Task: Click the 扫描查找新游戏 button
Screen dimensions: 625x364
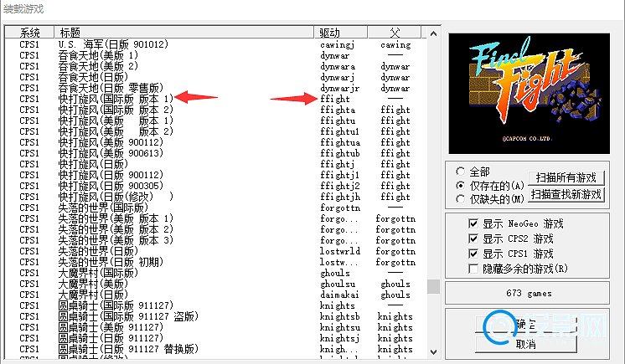Action: [569, 194]
